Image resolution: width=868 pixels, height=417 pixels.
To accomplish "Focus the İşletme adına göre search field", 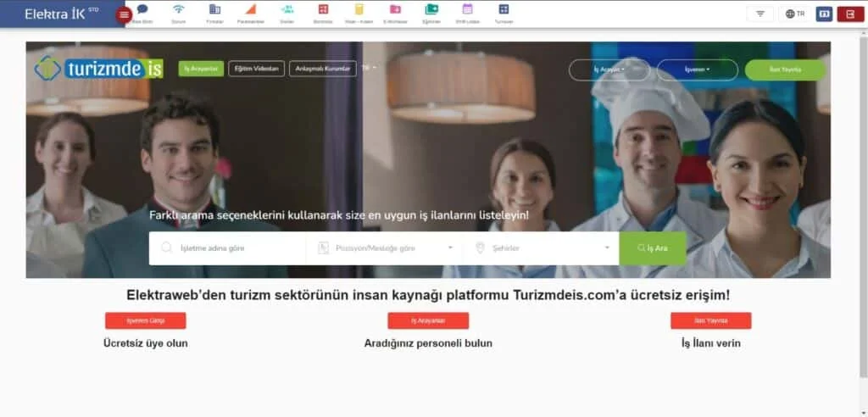I will point(227,248).
